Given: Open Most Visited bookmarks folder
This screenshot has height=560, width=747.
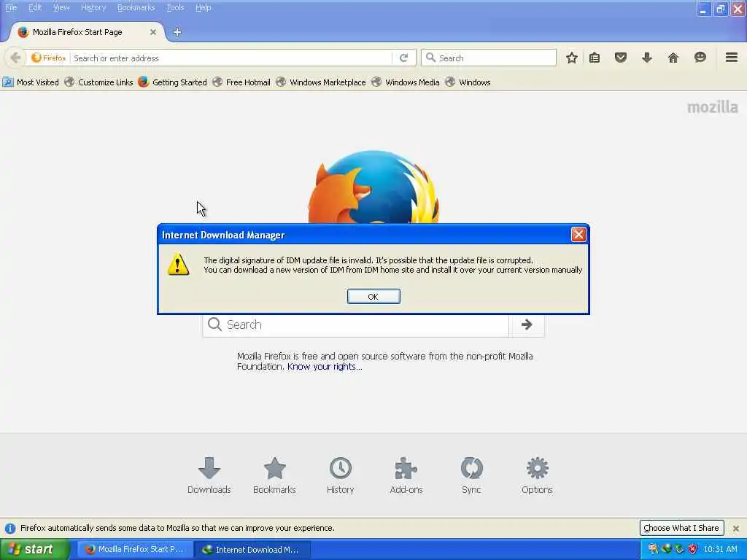Looking at the screenshot, I should click(31, 82).
